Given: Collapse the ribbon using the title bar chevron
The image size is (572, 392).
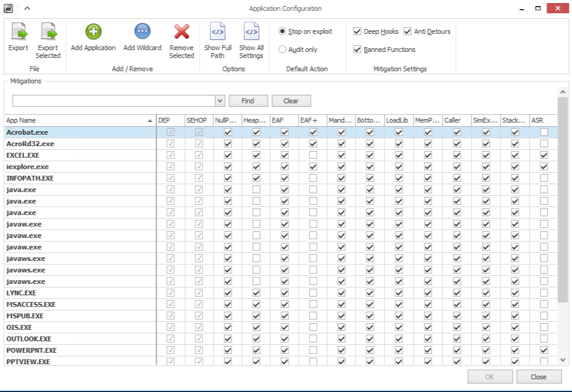Looking at the screenshot, I should (27, 8).
